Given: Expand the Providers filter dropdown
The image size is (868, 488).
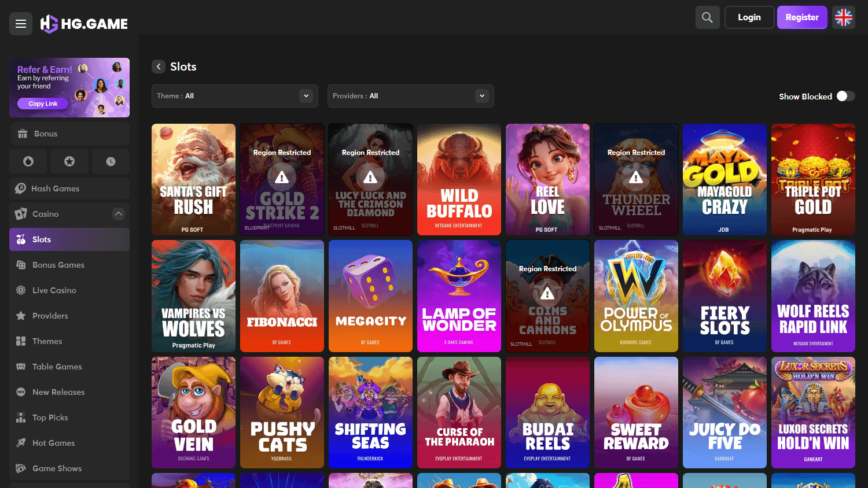Looking at the screenshot, I should pyautogui.click(x=410, y=96).
